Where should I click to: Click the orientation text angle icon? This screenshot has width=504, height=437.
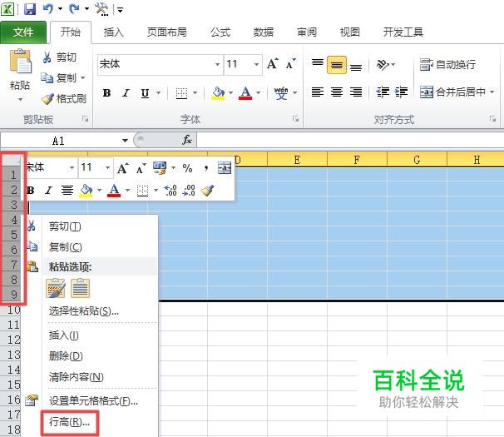(383, 65)
